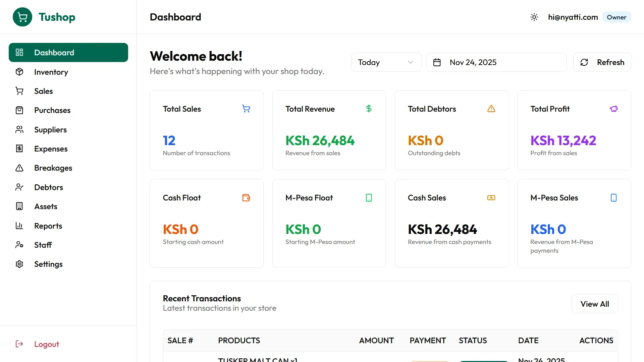This screenshot has height=362, width=644.
Task: Click the Total Profit piggy bank icon
Action: tap(613, 109)
